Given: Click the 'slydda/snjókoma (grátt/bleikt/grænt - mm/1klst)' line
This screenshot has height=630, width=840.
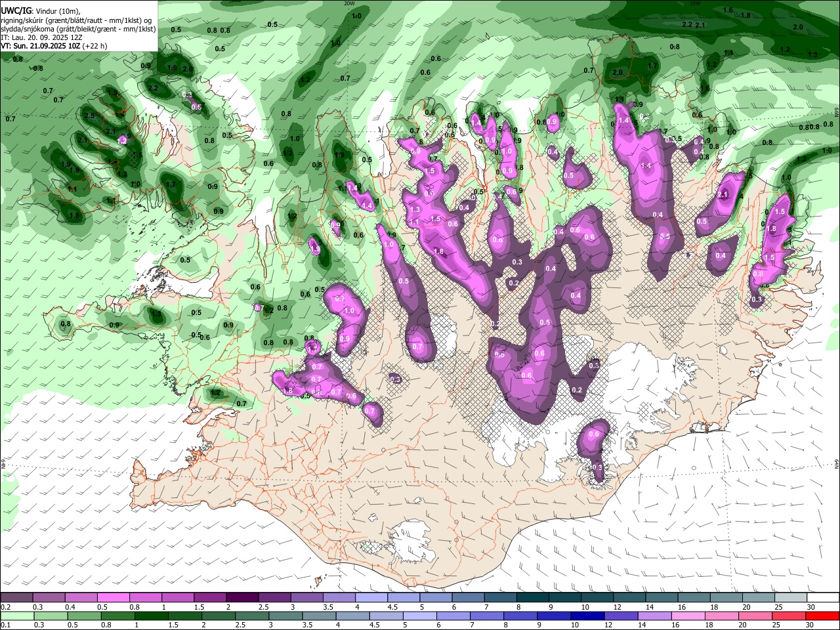Looking at the screenshot, I should 79,29.
